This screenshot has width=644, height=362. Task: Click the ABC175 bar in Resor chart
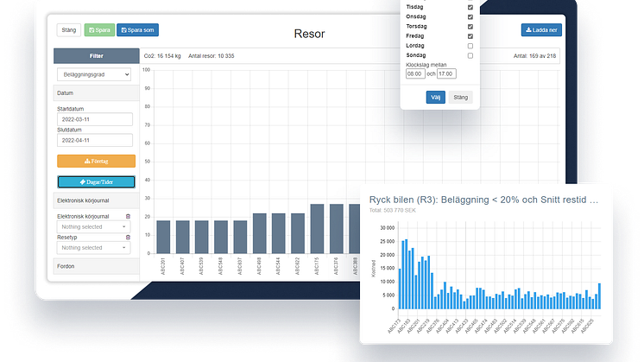(x=317, y=229)
